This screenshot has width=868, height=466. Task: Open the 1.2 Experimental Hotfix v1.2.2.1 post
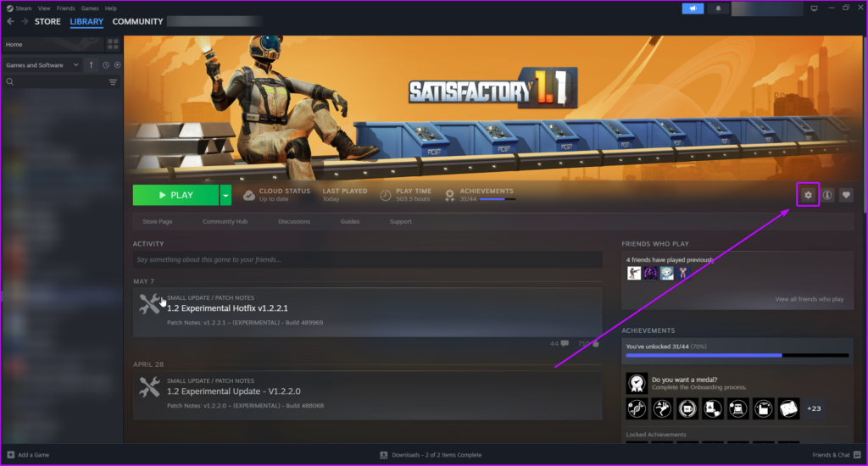227,308
